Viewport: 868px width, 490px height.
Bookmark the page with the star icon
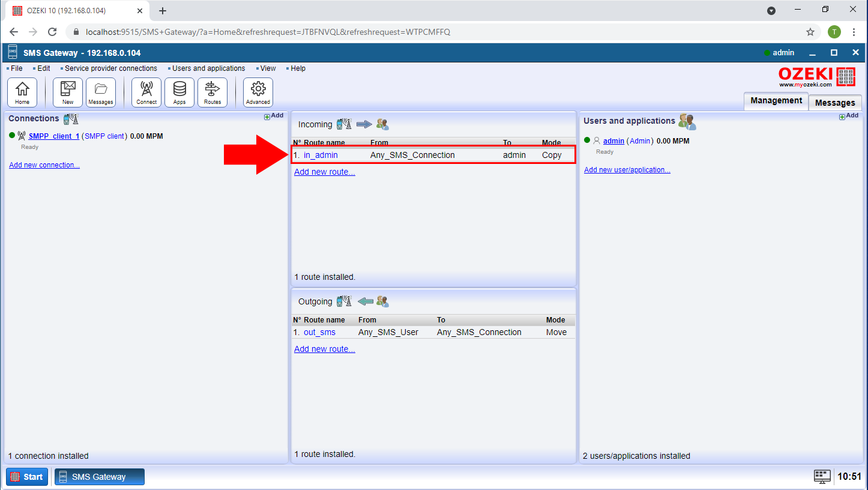[810, 32]
